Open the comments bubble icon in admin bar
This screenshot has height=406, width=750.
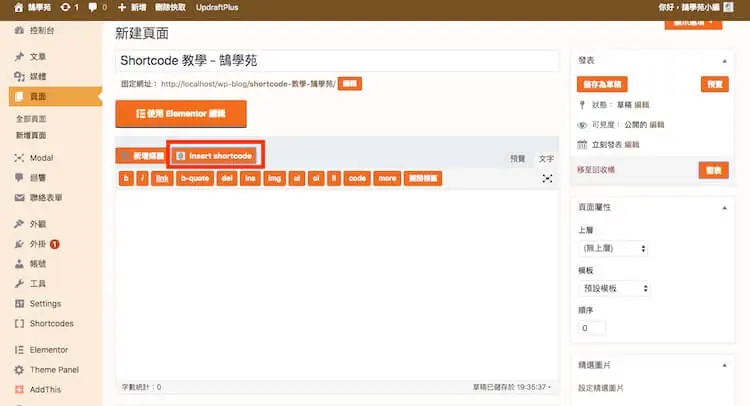click(x=92, y=7)
